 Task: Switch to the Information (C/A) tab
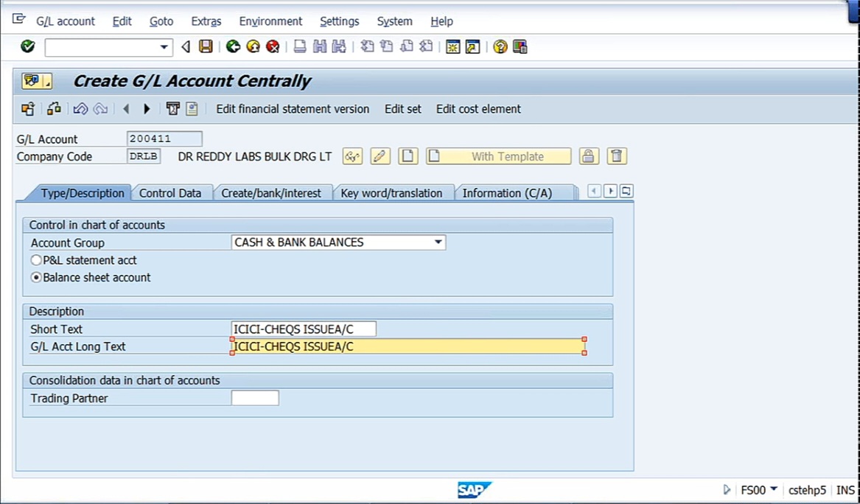tap(507, 193)
